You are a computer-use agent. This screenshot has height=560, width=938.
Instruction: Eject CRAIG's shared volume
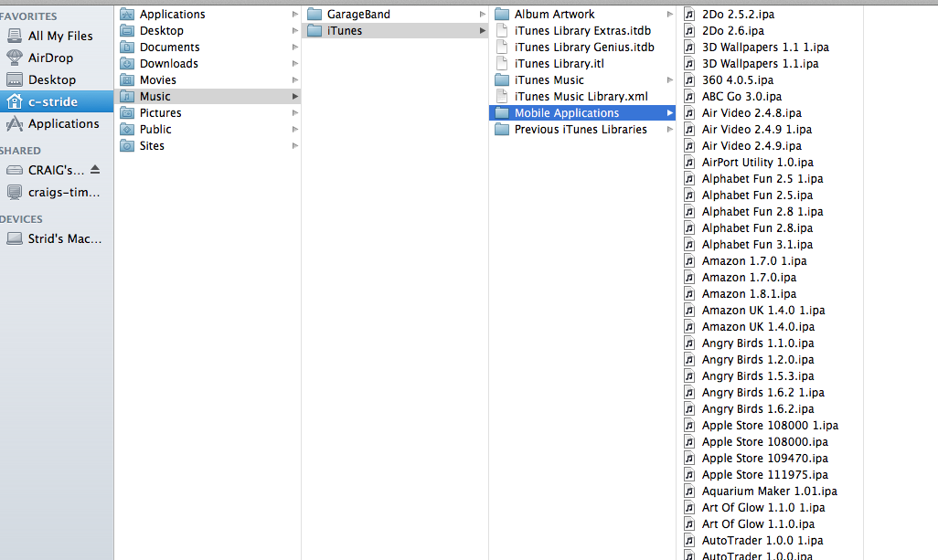coord(95,170)
